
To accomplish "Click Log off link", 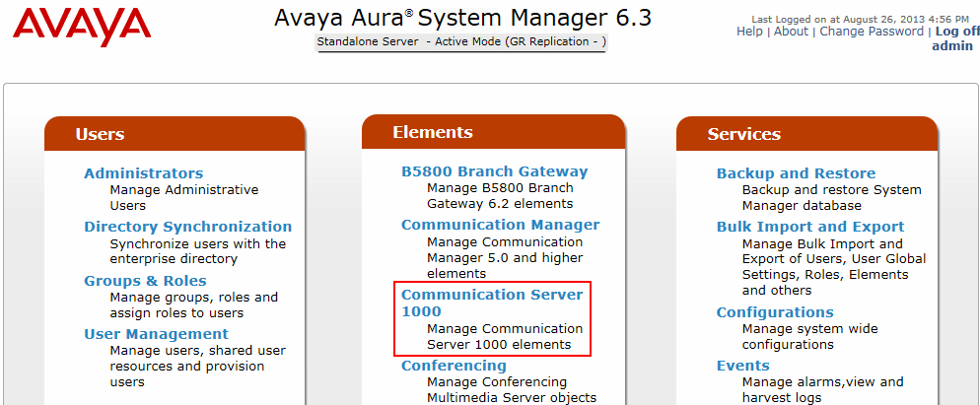I will point(957,32).
